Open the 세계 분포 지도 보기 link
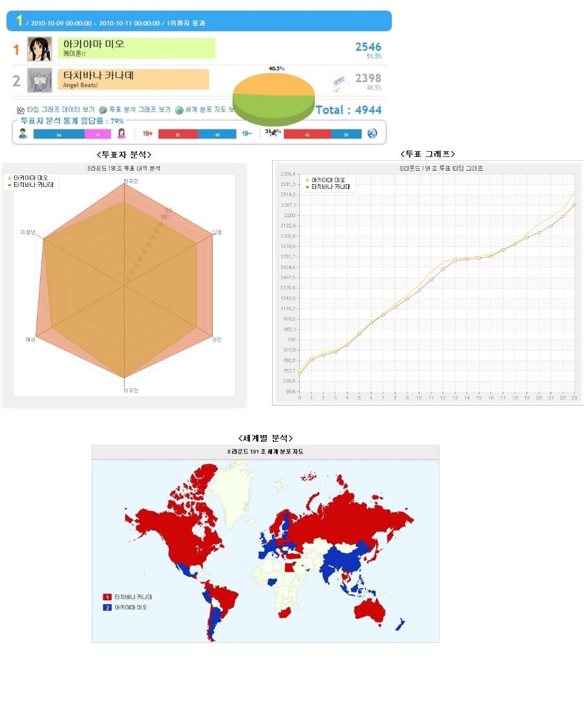 pos(210,110)
